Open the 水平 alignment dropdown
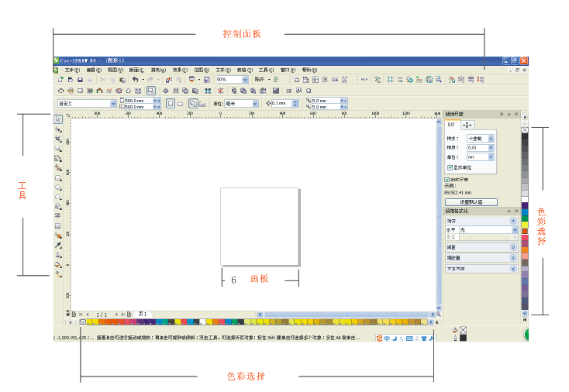The image size is (569, 392). point(514,230)
